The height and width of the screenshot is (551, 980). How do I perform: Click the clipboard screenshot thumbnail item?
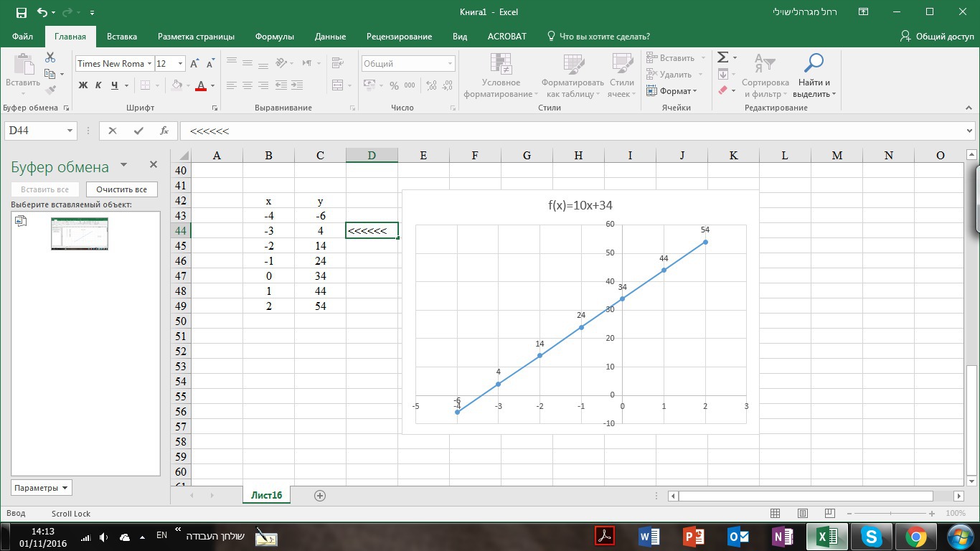80,234
